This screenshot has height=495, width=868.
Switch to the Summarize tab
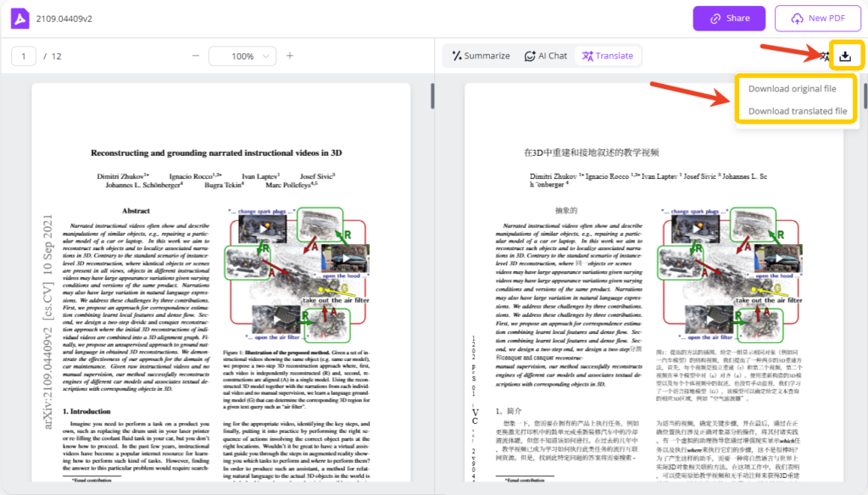click(x=481, y=56)
